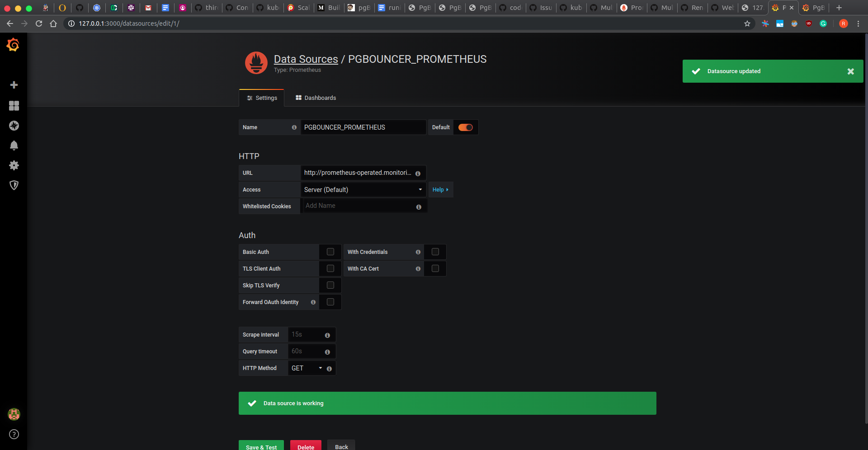Open the Server Admin shield icon

pos(14,185)
